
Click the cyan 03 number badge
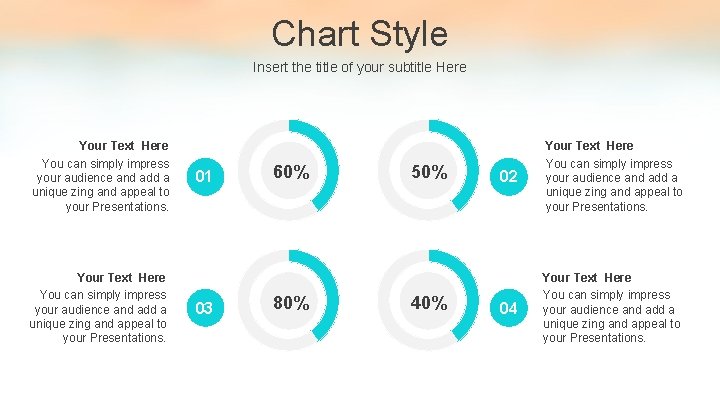[204, 308]
